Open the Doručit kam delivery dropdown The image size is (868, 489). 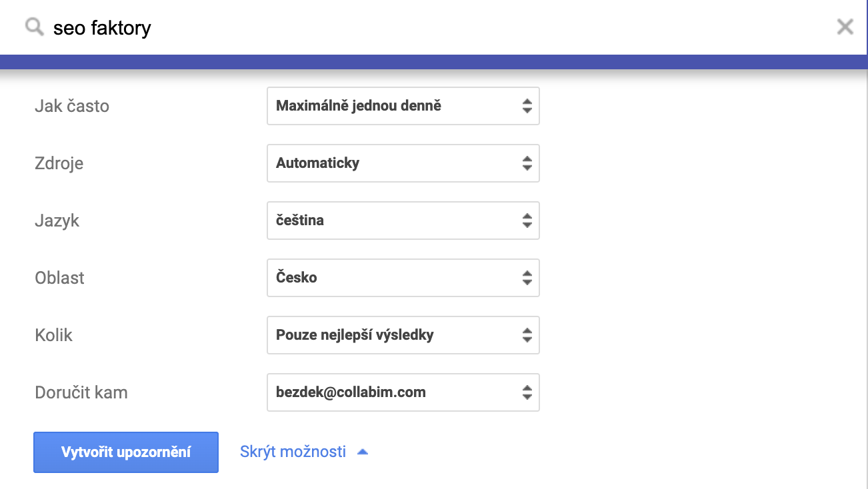(x=403, y=392)
